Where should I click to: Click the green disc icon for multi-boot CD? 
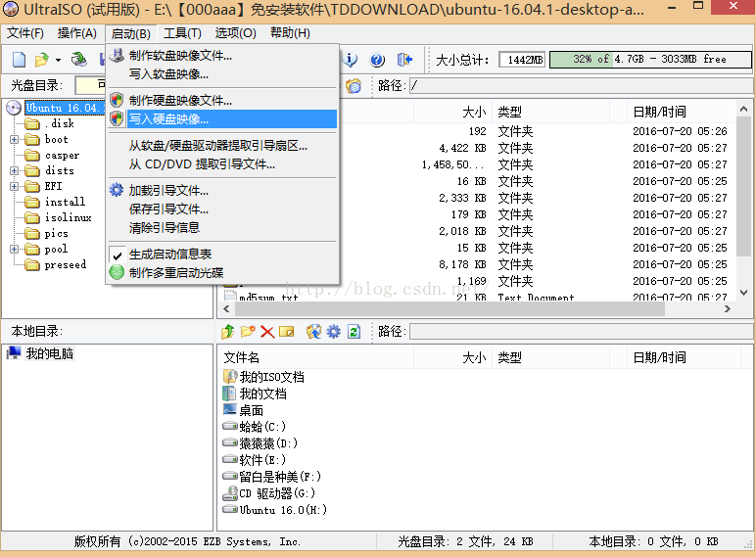click(117, 272)
